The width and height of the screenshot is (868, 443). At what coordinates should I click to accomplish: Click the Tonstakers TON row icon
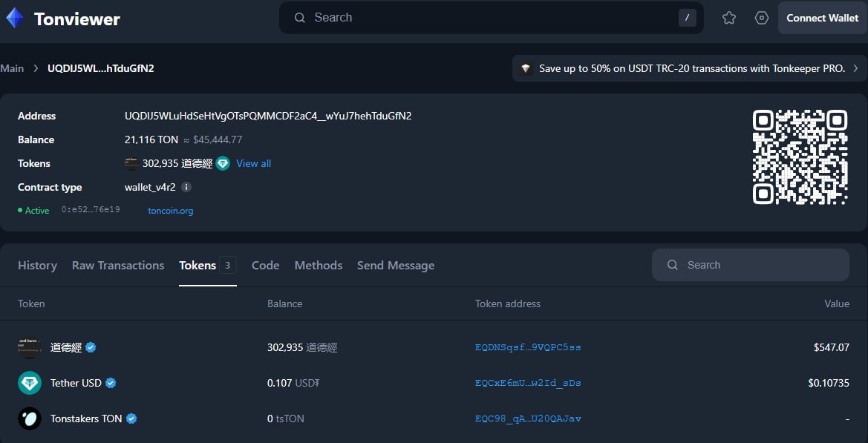coord(30,419)
